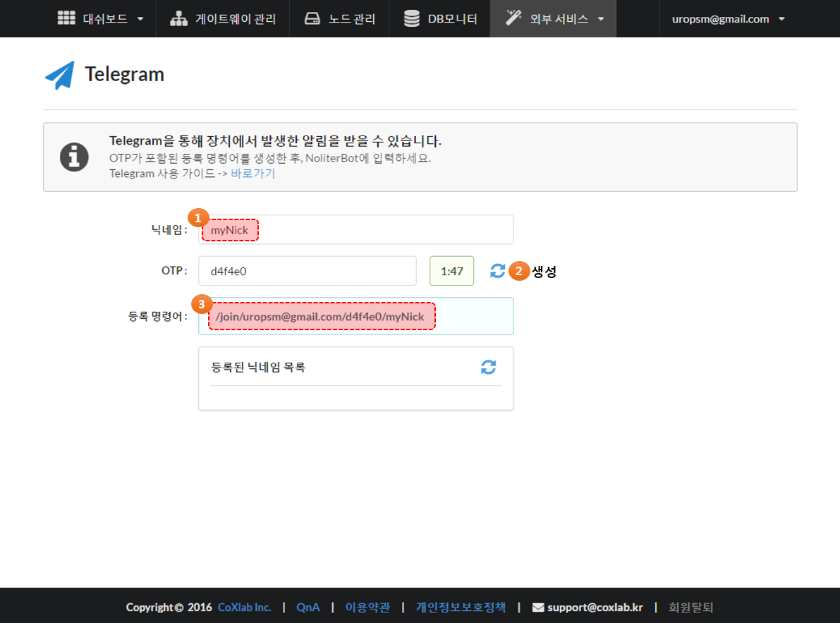Go to 노드 관리 menu item
840x623 pixels.
[x=339, y=19]
